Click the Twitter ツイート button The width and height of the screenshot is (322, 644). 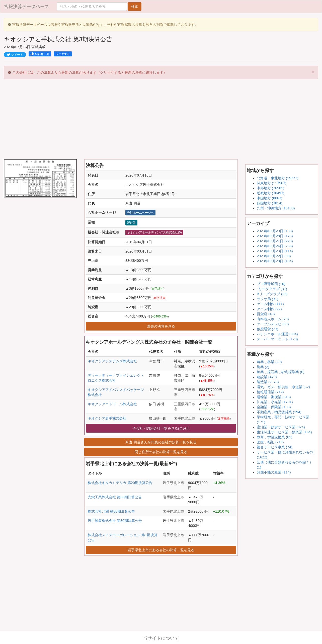pyautogui.click(x=15, y=55)
